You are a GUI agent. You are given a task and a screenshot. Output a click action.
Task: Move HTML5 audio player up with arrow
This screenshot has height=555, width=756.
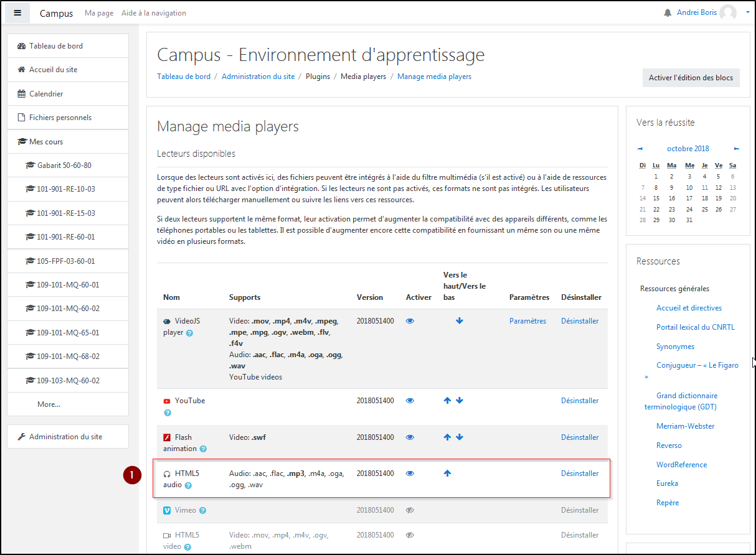pyautogui.click(x=447, y=473)
